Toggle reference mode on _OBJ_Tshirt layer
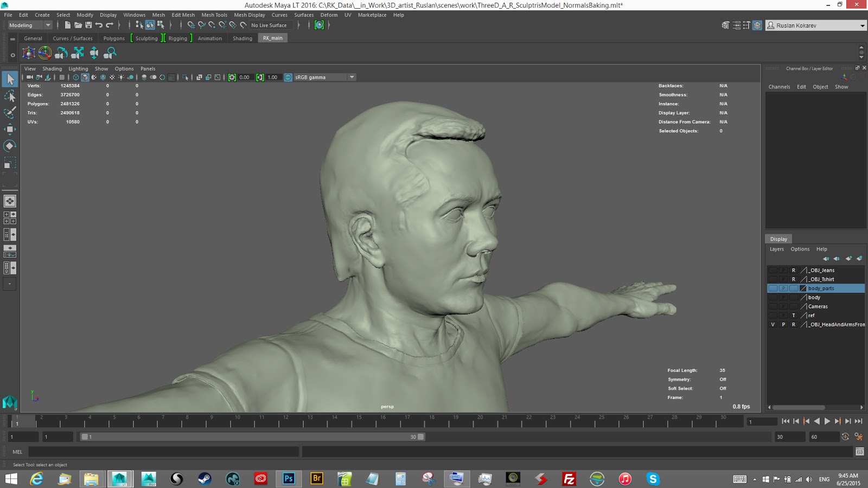This screenshot has height=488, width=868. click(793, 279)
